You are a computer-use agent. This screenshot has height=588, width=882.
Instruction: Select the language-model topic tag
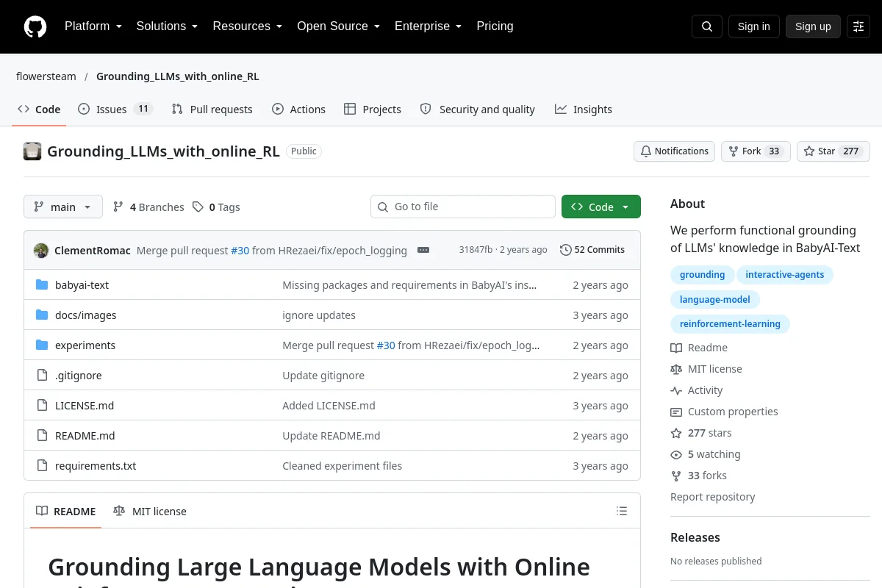click(715, 299)
